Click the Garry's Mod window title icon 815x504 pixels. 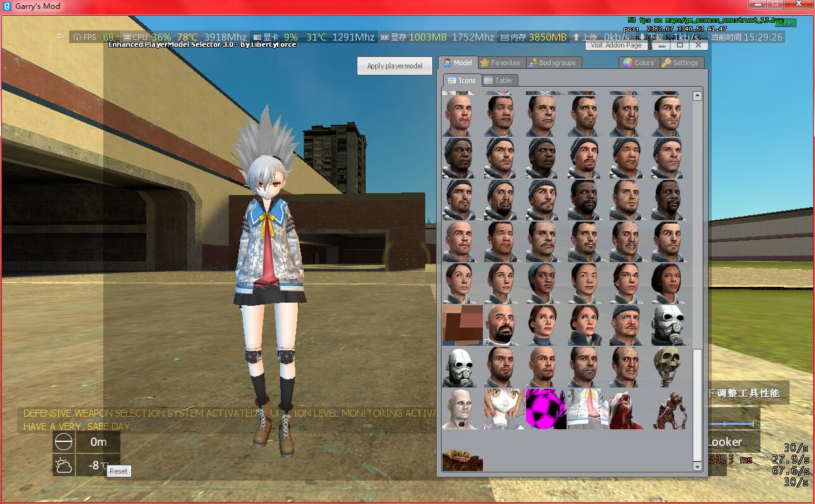8,6
